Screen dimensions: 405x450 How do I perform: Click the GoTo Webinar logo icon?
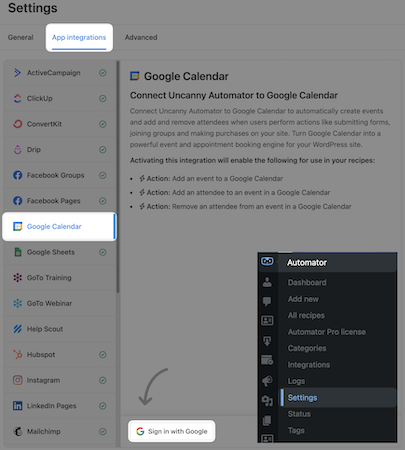point(17,303)
